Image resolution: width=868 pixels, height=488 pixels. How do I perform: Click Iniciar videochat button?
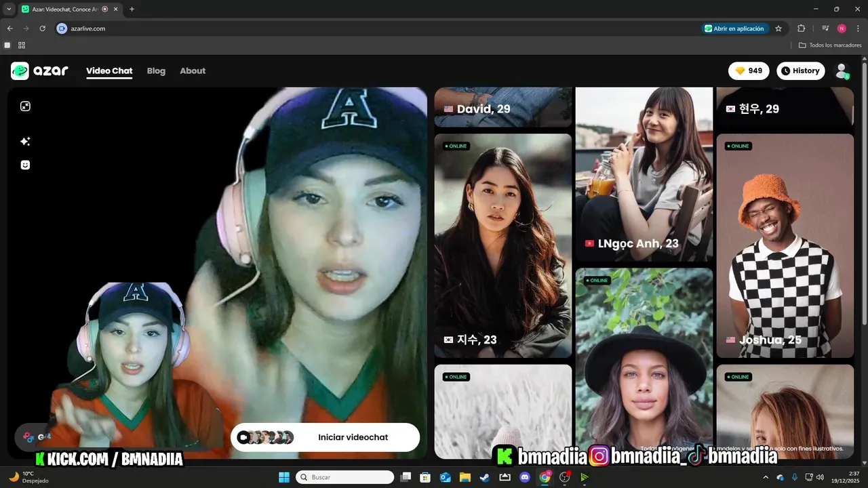(325, 437)
